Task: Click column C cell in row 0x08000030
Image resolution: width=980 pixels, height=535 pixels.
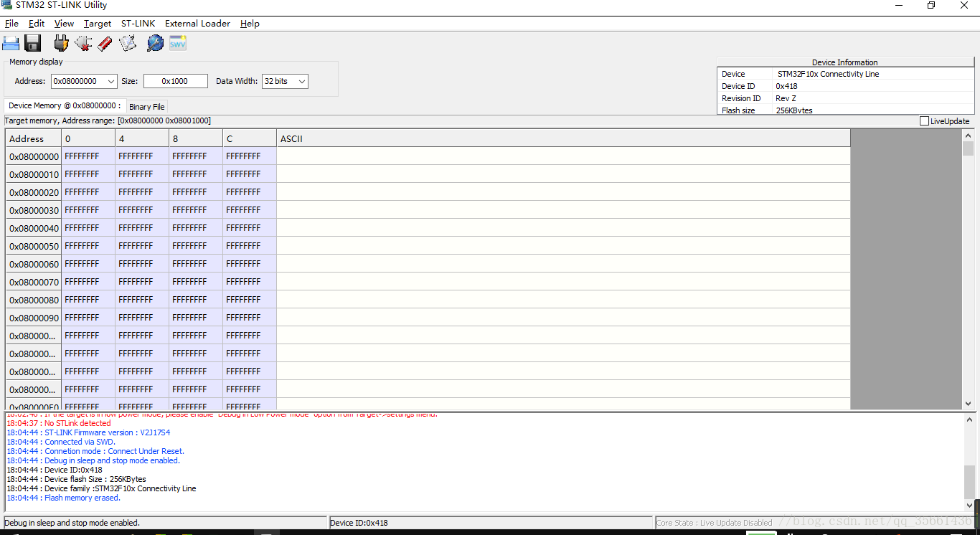Action: [x=250, y=210]
